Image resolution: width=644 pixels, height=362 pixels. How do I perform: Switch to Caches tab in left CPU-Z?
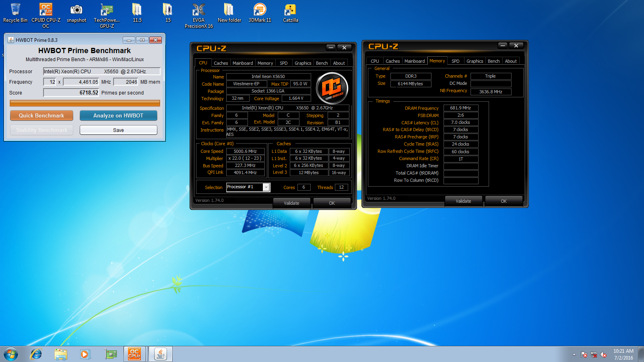pos(221,63)
